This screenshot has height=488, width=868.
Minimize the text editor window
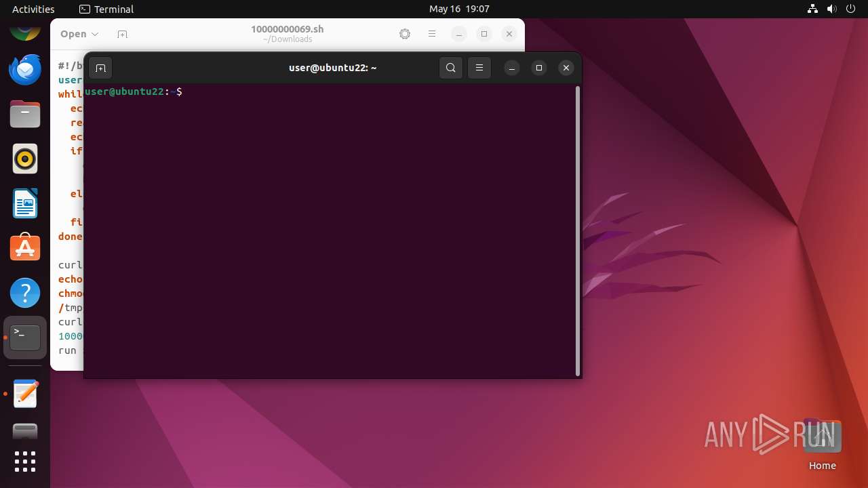tap(459, 34)
